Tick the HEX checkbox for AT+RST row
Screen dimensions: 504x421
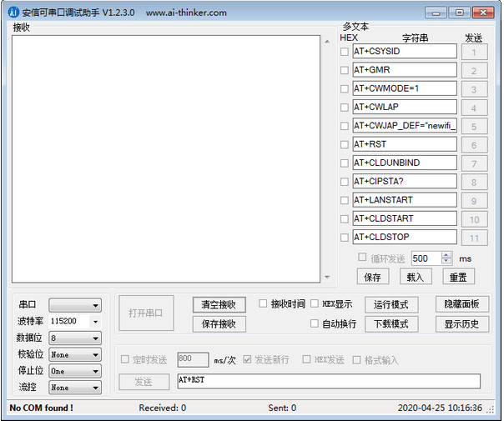345,144
